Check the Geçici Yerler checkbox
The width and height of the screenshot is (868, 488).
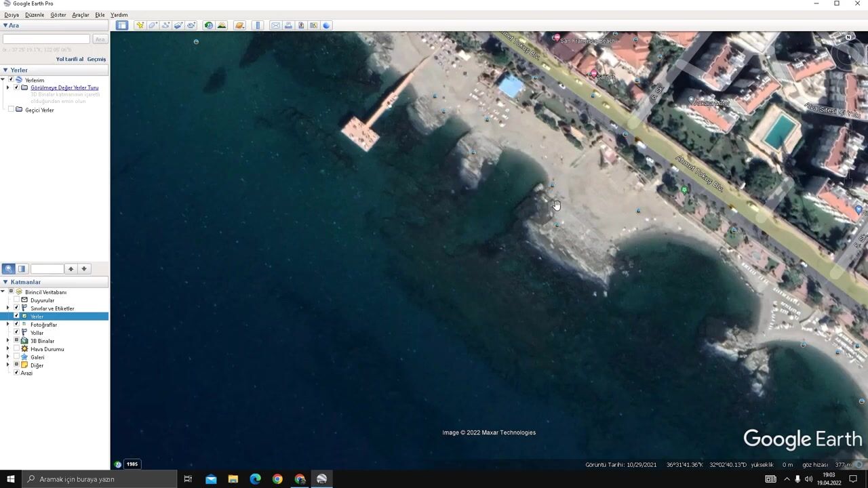point(11,110)
